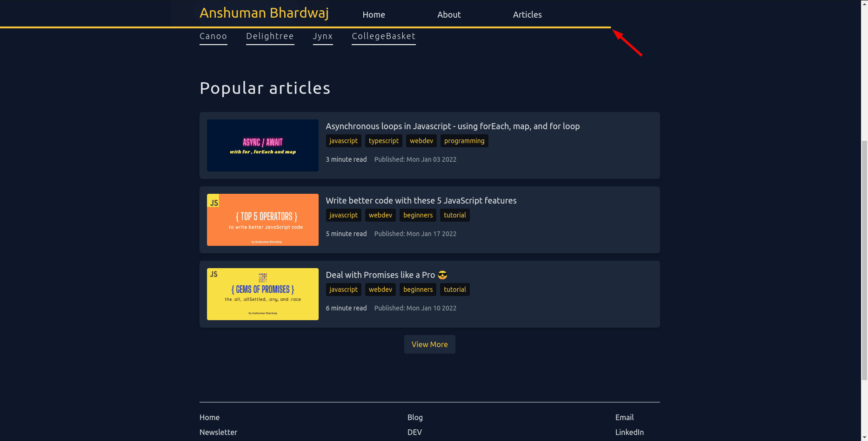Select the tutorial tag on the Promises article

(x=454, y=290)
